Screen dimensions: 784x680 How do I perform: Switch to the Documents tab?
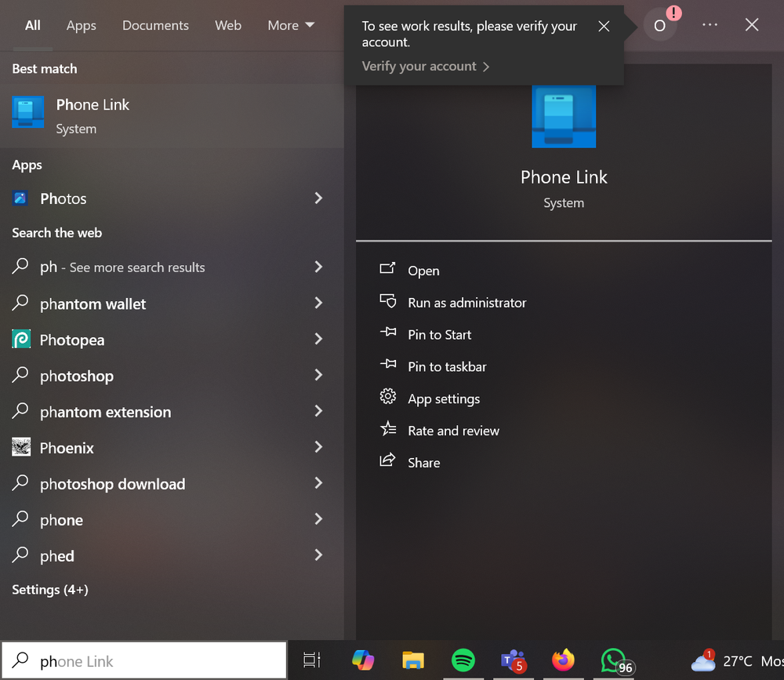coord(155,25)
